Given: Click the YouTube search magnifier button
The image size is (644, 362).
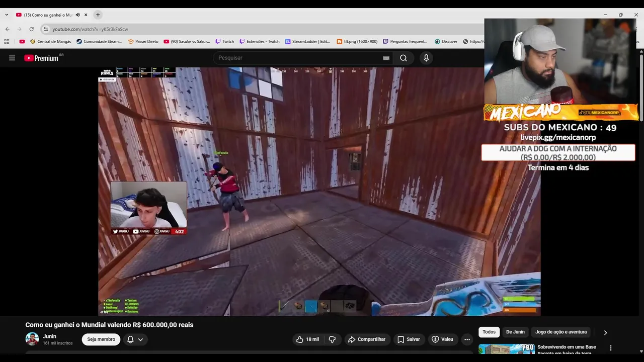Looking at the screenshot, I should pos(404,58).
